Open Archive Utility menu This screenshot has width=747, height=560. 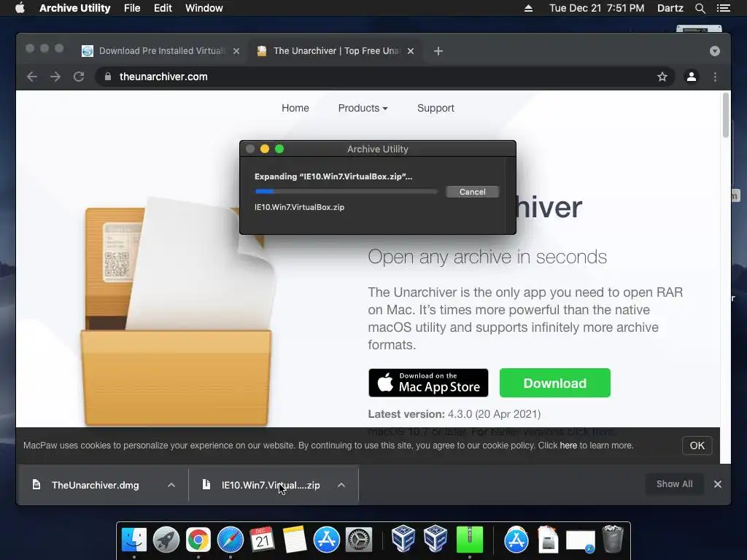click(x=75, y=8)
